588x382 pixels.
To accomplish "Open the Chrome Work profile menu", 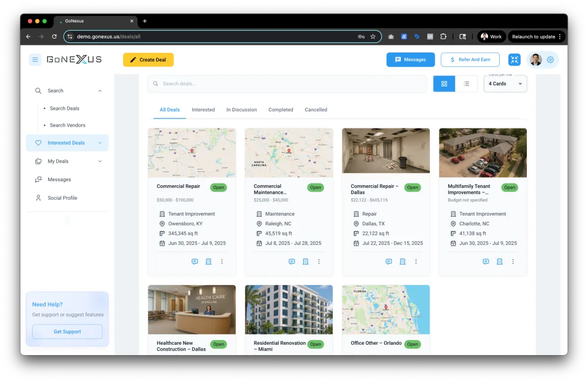I will [x=491, y=37].
